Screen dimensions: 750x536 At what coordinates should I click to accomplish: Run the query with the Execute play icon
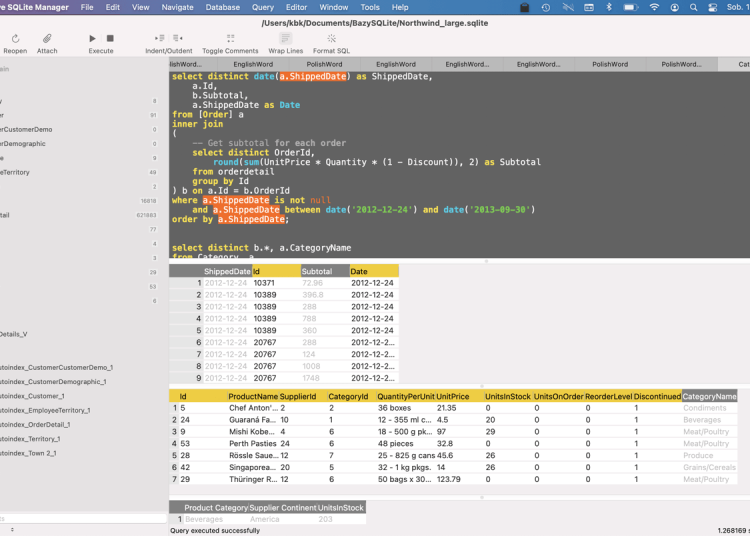point(94,38)
